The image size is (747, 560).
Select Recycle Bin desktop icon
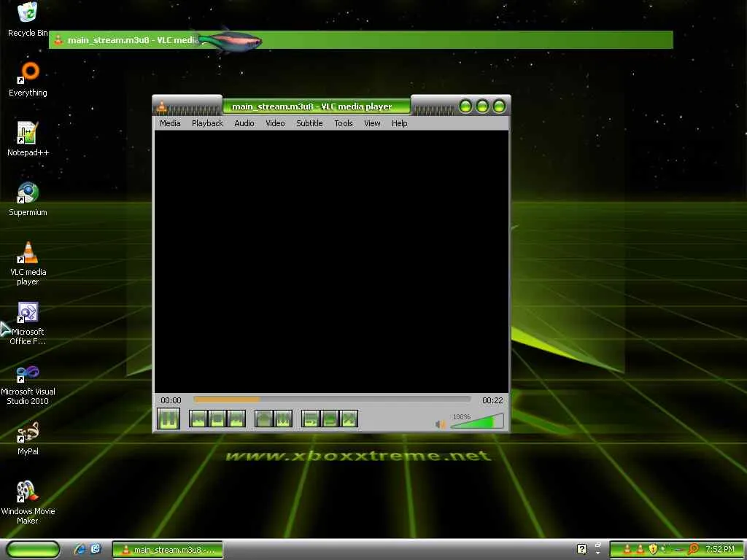point(28,20)
